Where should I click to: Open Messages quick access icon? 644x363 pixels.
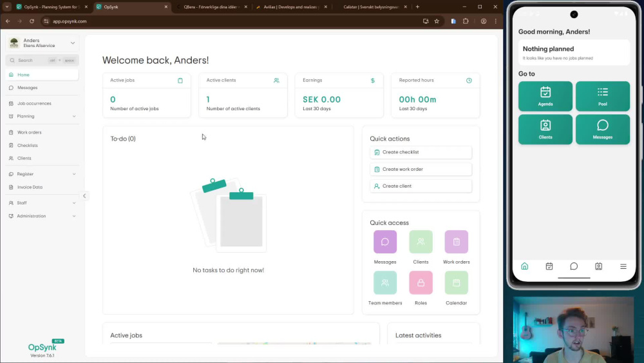(385, 242)
